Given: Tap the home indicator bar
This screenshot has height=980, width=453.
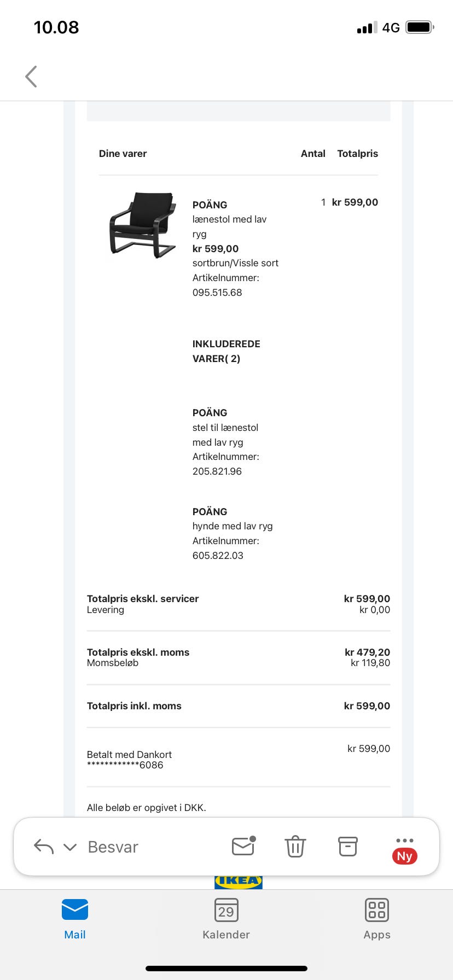Looking at the screenshot, I should [226, 969].
